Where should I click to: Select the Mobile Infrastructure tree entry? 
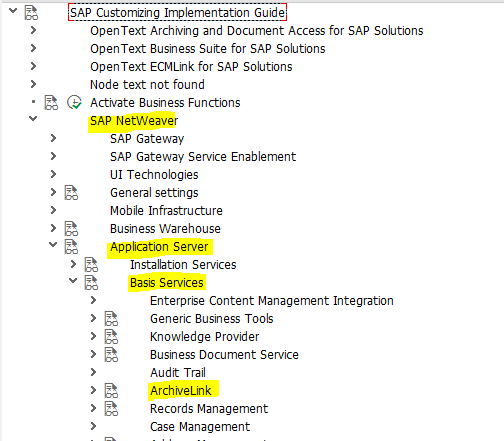click(166, 211)
